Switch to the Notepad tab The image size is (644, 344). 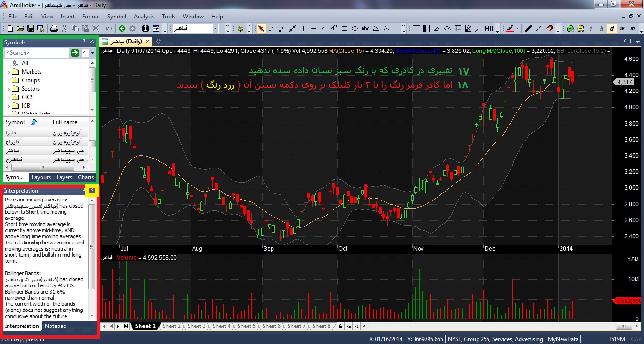point(56,326)
